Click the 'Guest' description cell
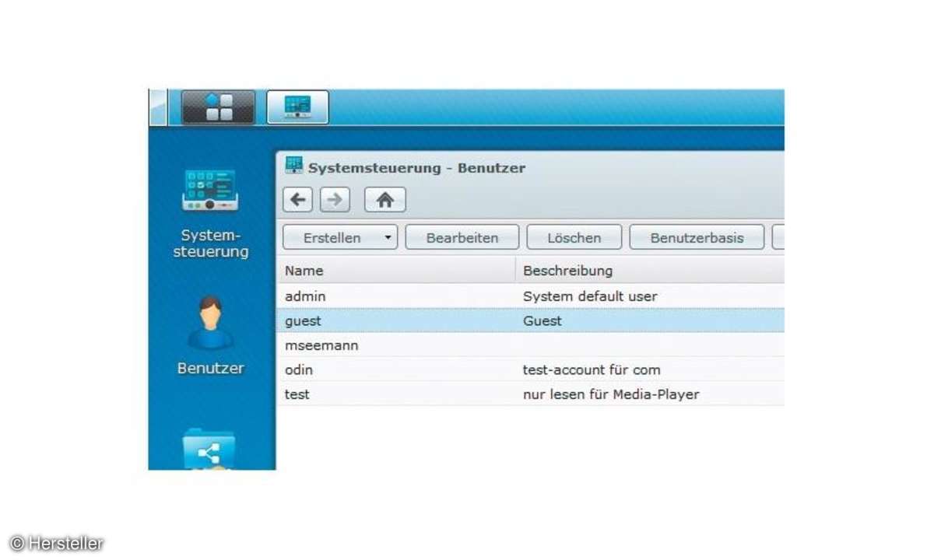This screenshot has width=934, height=560. pyautogui.click(x=542, y=320)
